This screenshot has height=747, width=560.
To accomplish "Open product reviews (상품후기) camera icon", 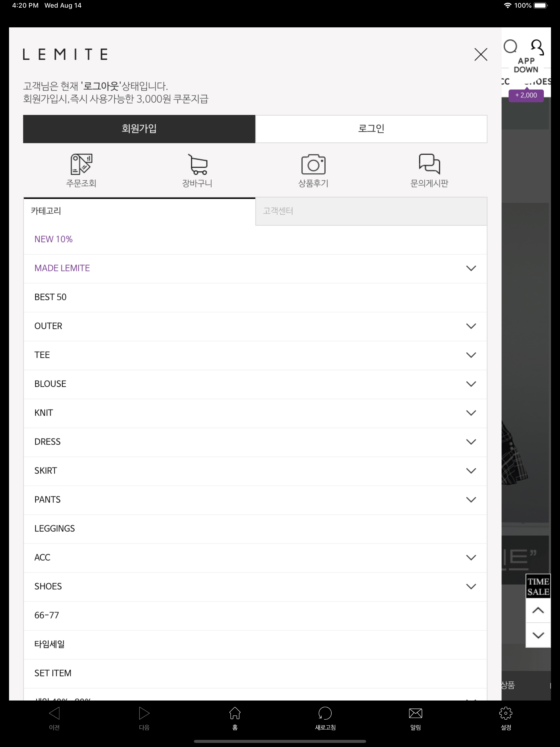I will click(x=313, y=164).
